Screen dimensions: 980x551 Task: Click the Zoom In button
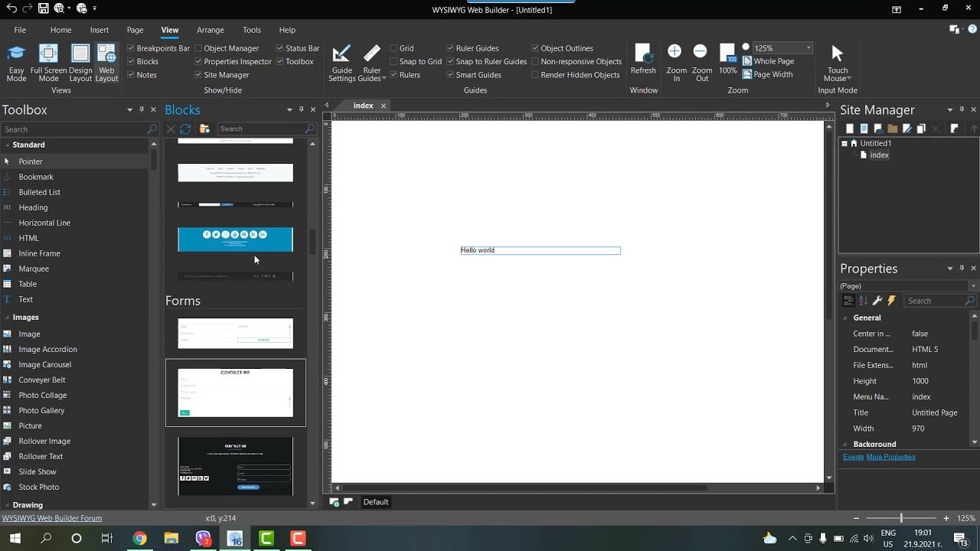pos(676,63)
